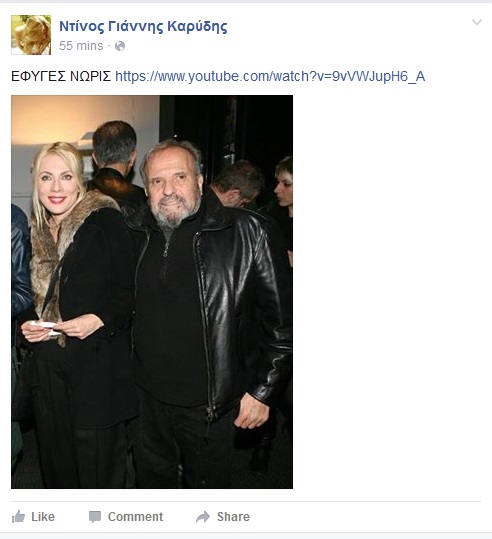Expand the post options chevron
The width and height of the screenshot is (492, 539).
coord(477,22)
